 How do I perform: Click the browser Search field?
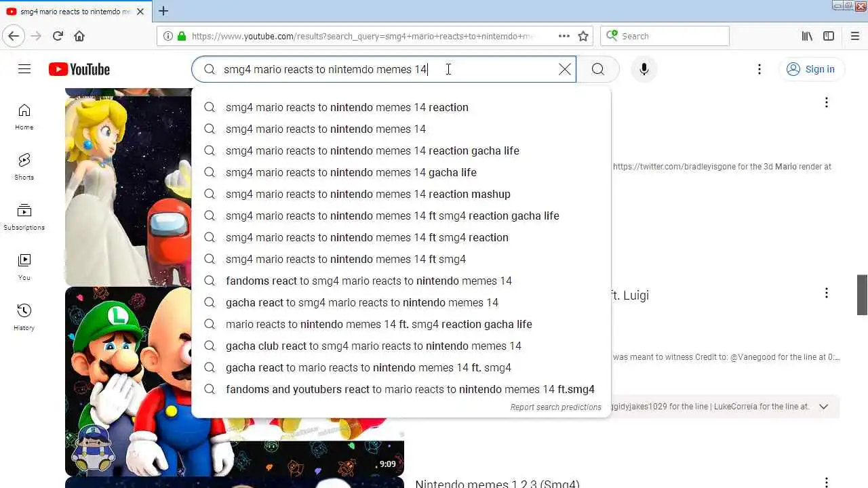click(665, 36)
